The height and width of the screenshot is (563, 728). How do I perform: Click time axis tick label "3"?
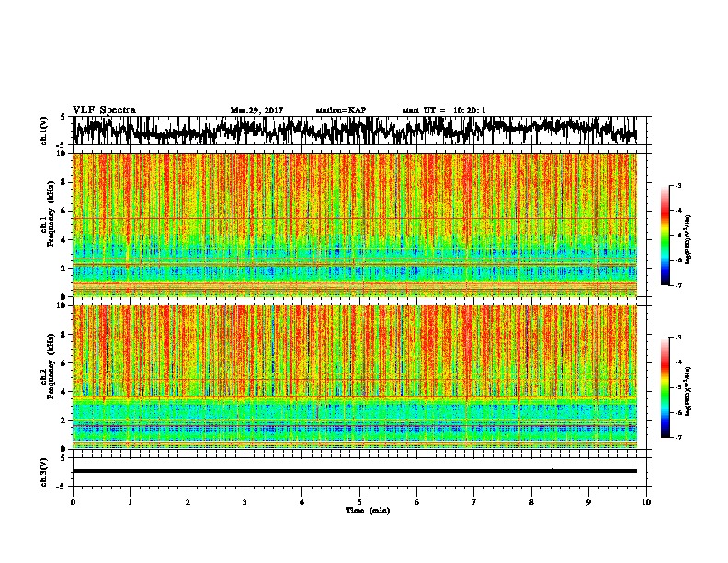coord(245,502)
